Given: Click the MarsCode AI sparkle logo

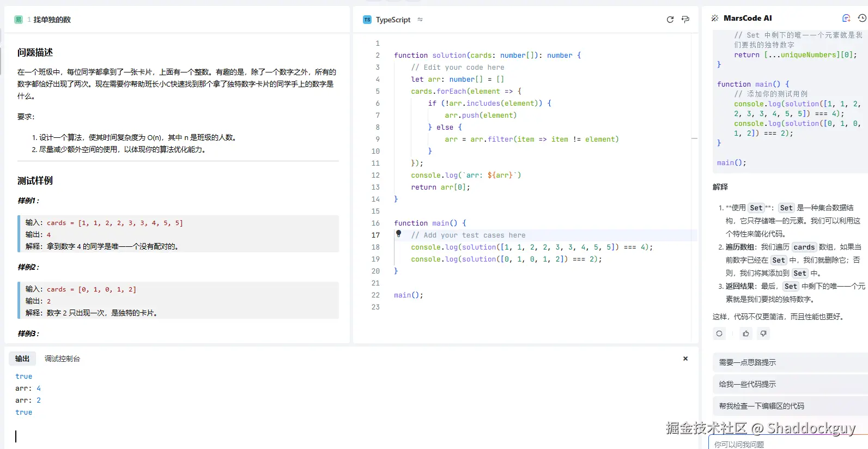Looking at the screenshot, I should (x=715, y=18).
